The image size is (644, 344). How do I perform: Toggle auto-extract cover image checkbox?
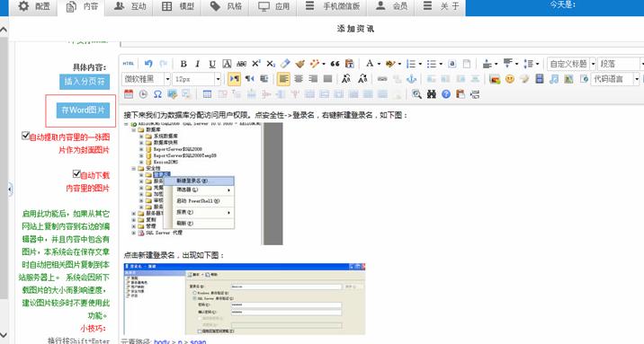pyautogui.click(x=25, y=136)
